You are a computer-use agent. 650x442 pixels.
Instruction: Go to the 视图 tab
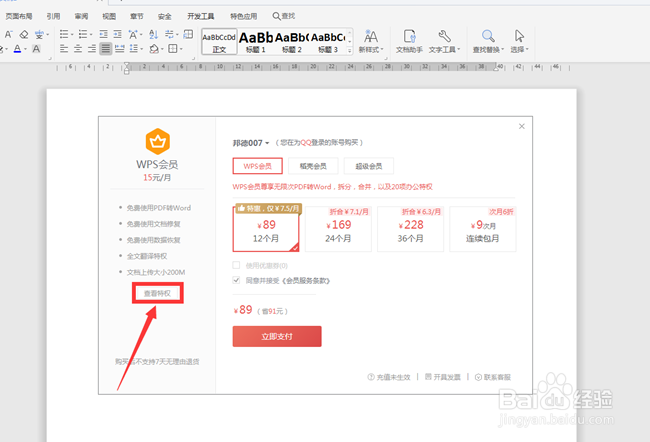tap(109, 16)
